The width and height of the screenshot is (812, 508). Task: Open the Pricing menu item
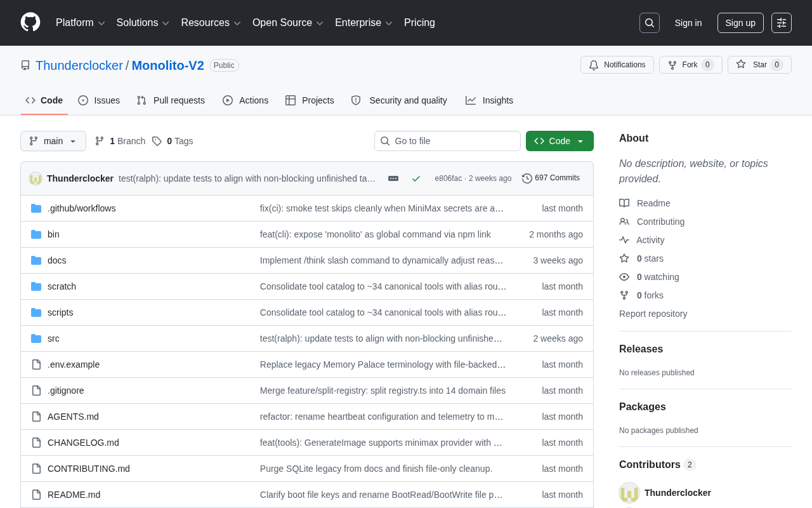pos(419,23)
